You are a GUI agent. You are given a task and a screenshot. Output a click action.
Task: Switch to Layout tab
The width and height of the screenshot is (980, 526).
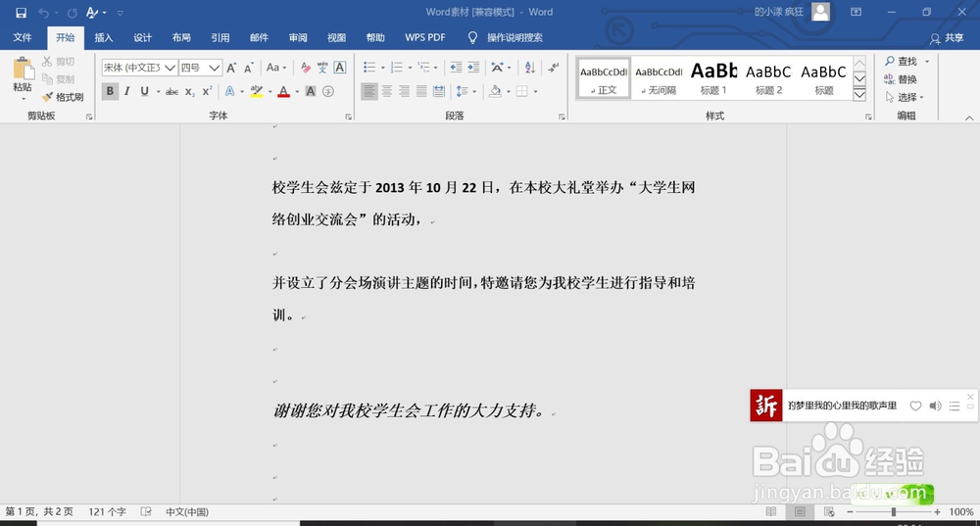pyautogui.click(x=181, y=37)
